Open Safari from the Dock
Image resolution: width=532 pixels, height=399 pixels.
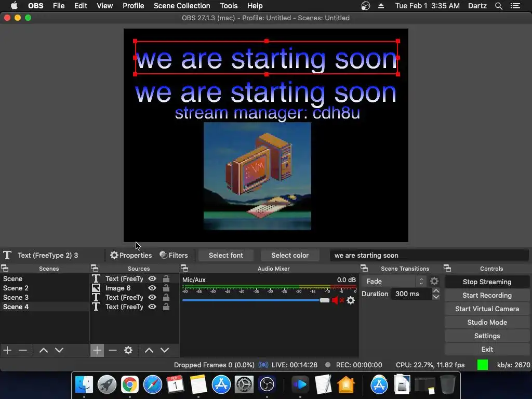[153, 384]
